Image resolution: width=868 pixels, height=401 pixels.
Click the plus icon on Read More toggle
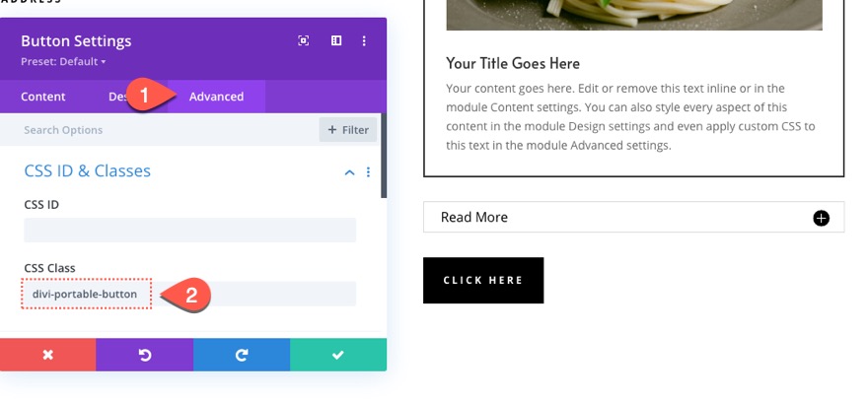tap(822, 218)
